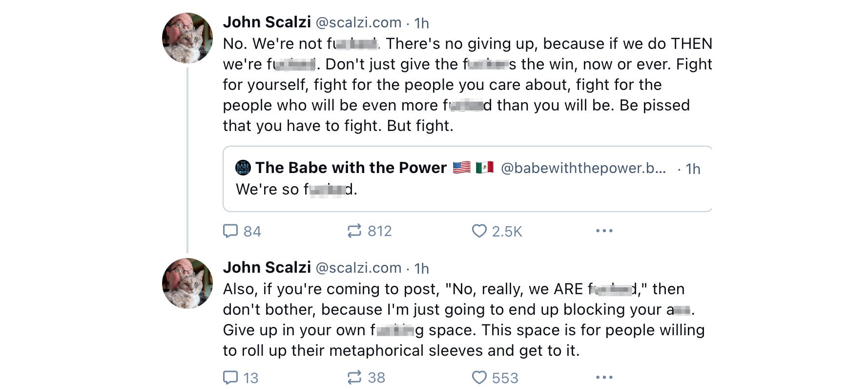The height and width of the screenshot is (389, 868).
Task: Click The Babe with the Power avatar icon
Action: coord(243,168)
